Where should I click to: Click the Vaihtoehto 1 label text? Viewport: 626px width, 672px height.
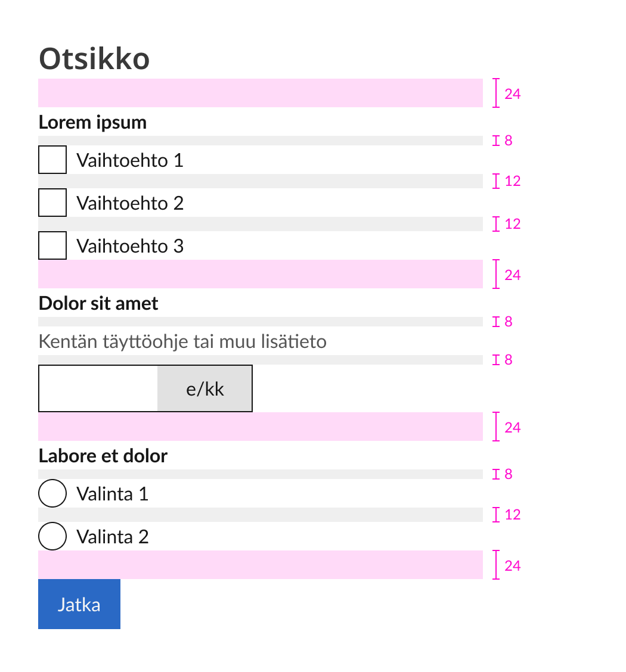[130, 160]
